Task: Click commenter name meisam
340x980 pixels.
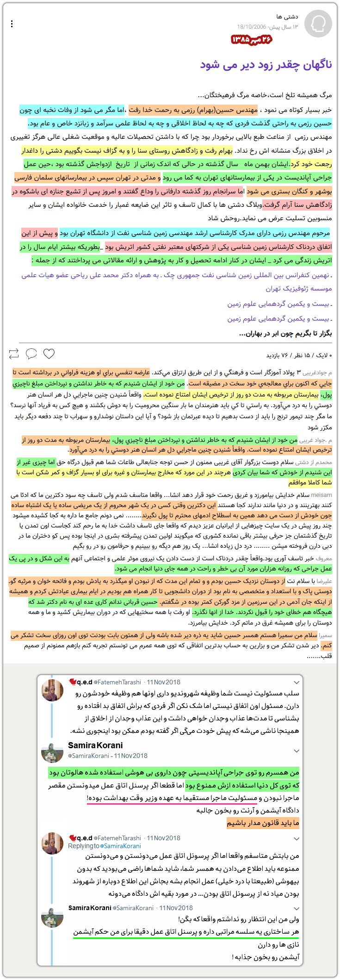Action: [x=321, y=495]
